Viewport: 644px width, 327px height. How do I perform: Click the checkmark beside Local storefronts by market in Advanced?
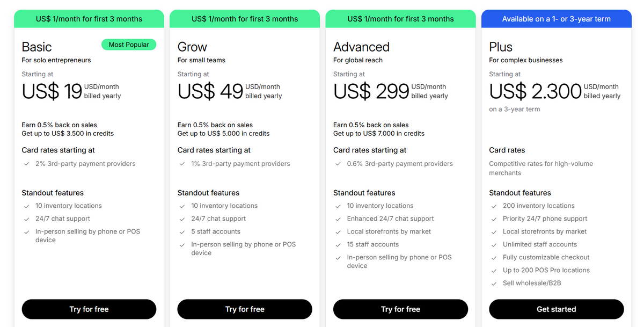pos(338,231)
